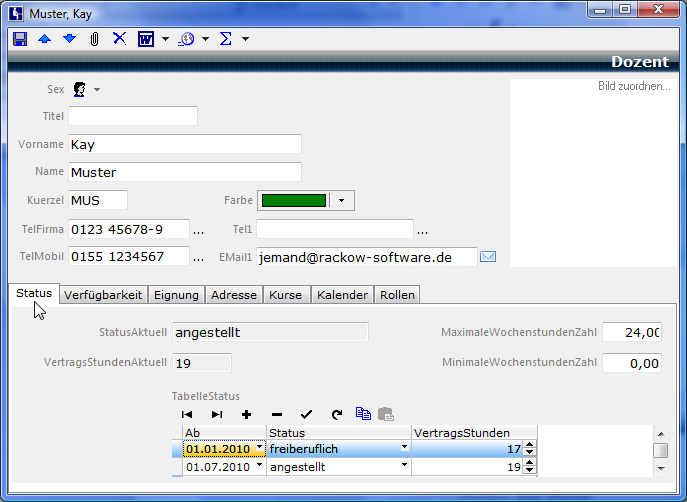Image resolution: width=687 pixels, height=502 pixels.
Task: Go to next record with down arrow
Action: (69, 39)
